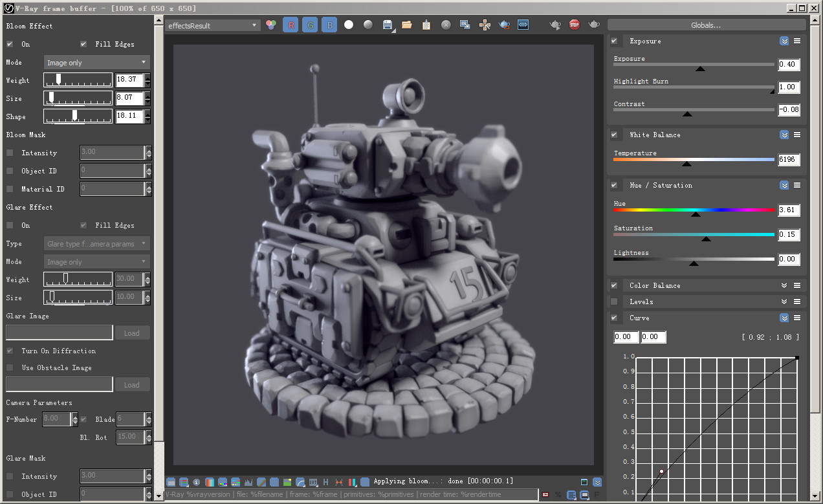The width and height of the screenshot is (823, 504).
Task: Toggle levels histogram icon in bottom bar
Action: [248, 482]
